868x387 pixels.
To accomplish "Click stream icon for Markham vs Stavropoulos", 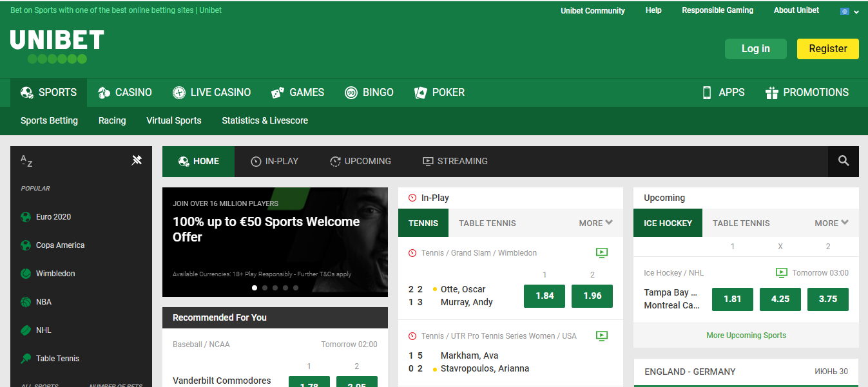I will (602, 335).
